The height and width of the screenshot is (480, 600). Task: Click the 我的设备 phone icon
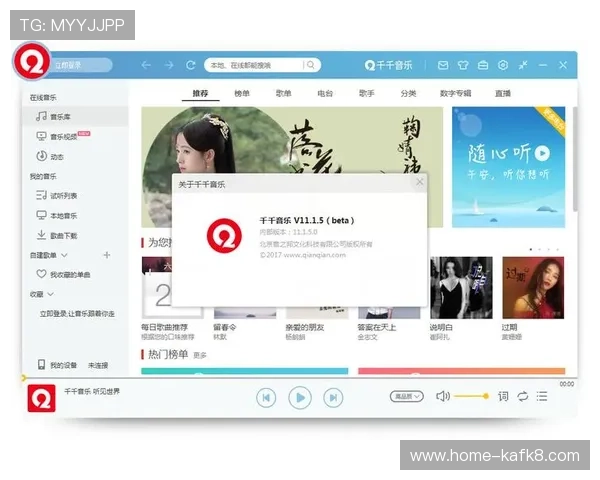pyautogui.click(x=41, y=364)
